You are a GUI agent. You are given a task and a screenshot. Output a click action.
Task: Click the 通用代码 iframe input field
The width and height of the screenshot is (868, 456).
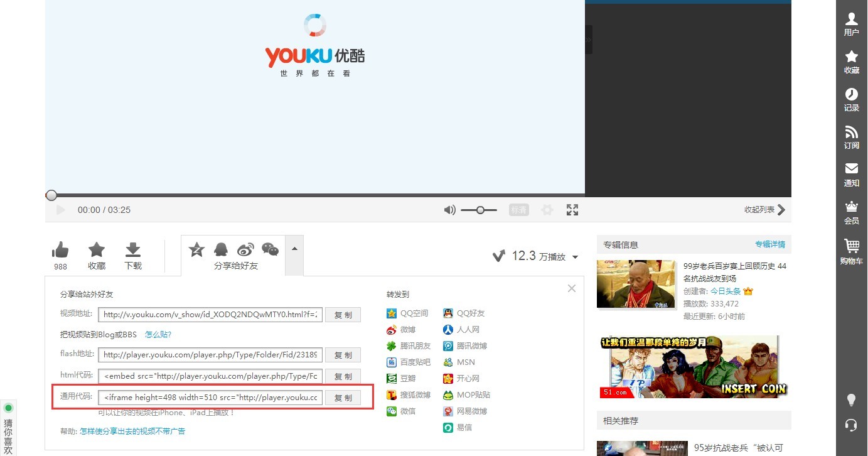pos(210,398)
